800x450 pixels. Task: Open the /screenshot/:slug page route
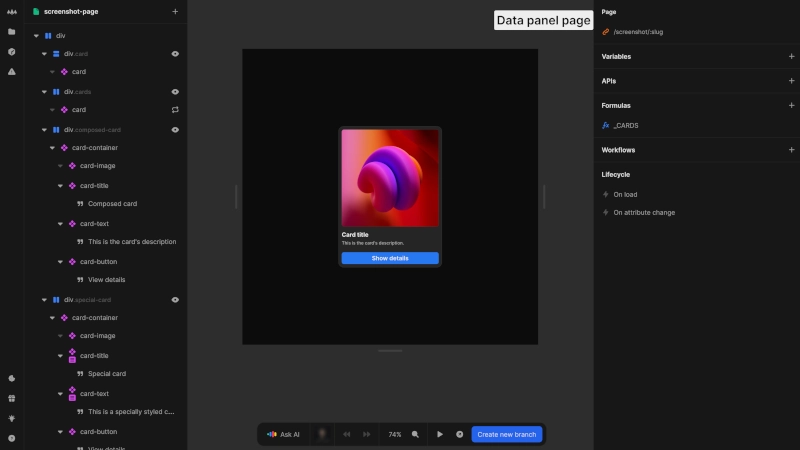point(638,32)
